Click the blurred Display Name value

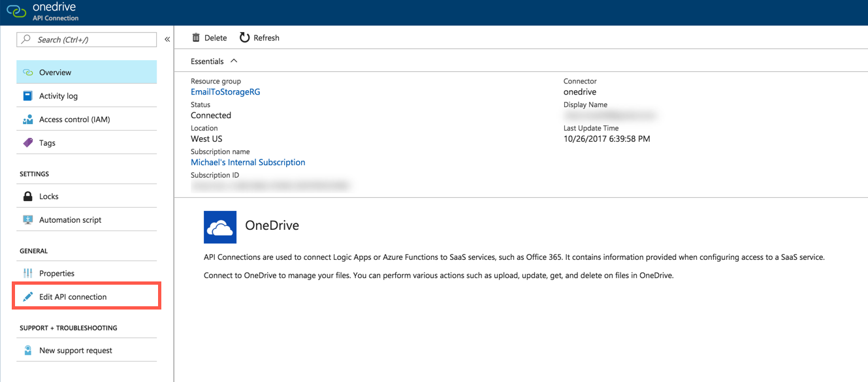pos(610,116)
